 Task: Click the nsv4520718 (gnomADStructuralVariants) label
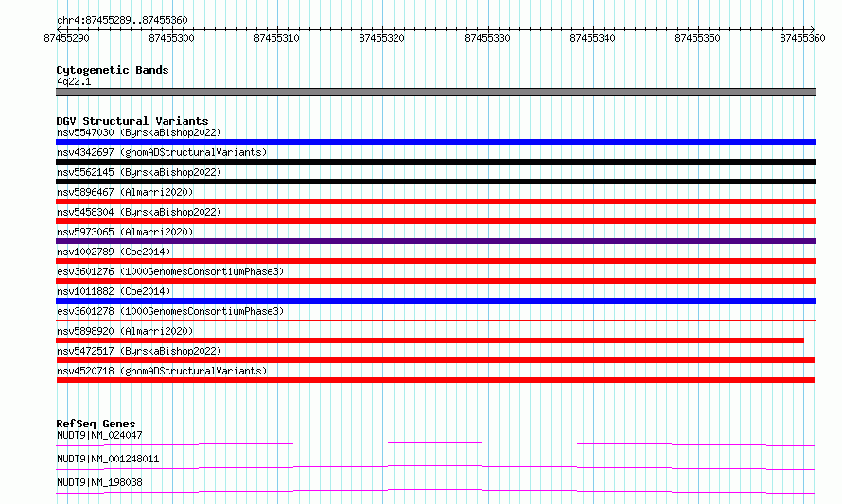(x=162, y=371)
